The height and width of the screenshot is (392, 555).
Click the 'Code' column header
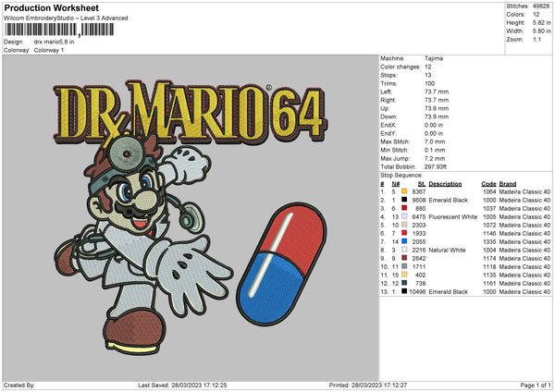[488, 184]
